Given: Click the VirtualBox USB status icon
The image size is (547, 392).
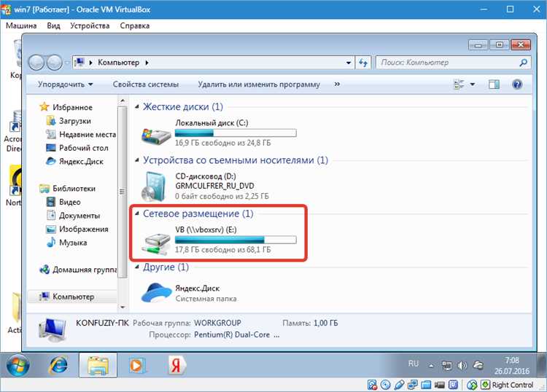Looking at the screenshot, I should tap(399, 385).
